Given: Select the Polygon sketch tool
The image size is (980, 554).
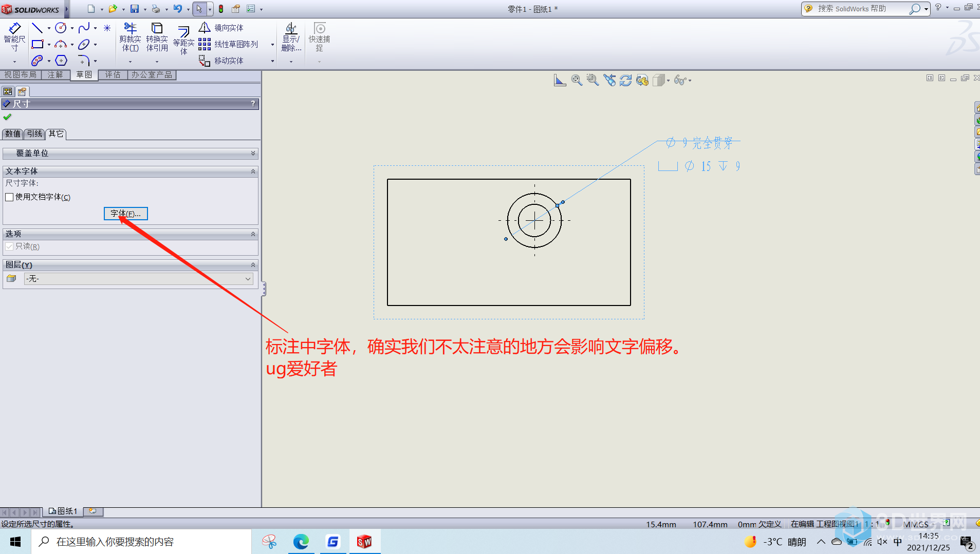Looking at the screenshot, I should [x=61, y=61].
